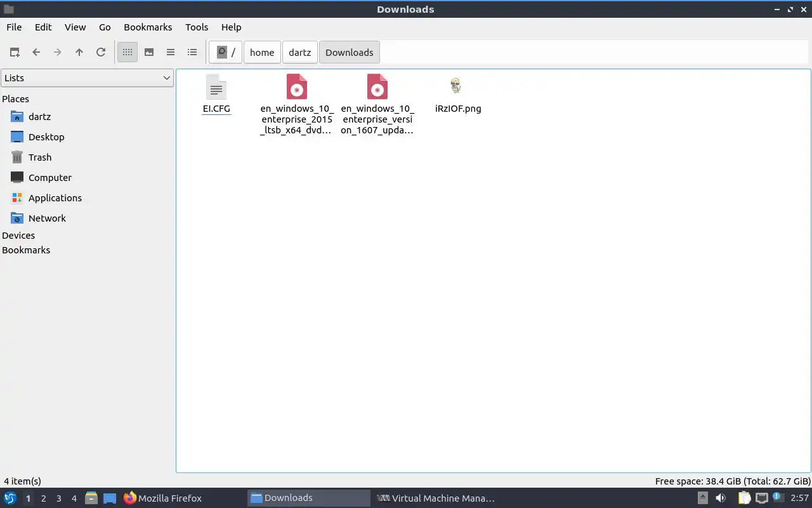Switch to thumbnail view mode
This screenshot has height=508, width=812.
(x=149, y=52)
